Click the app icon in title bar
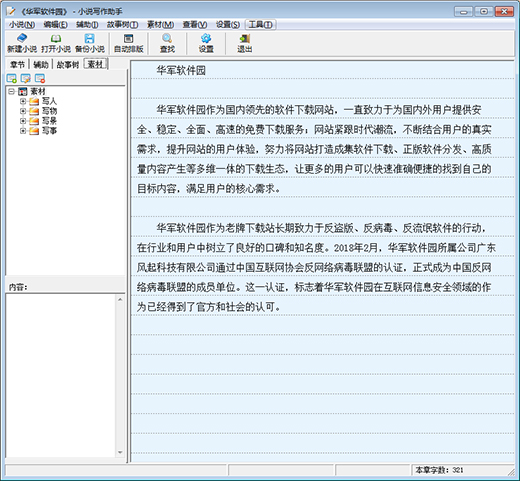The width and height of the screenshot is (520, 481). point(11,12)
